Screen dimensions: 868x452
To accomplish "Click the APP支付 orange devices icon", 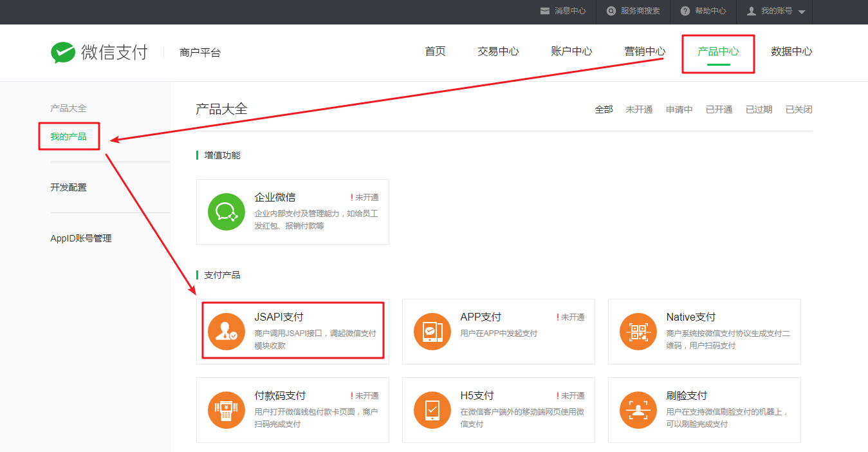I will pyautogui.click(x=432, y=331).
